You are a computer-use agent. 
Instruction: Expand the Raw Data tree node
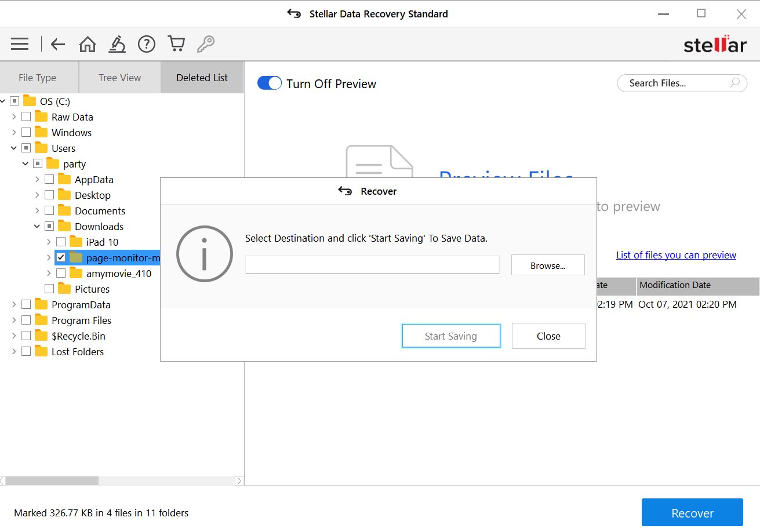tap(14, 116)
